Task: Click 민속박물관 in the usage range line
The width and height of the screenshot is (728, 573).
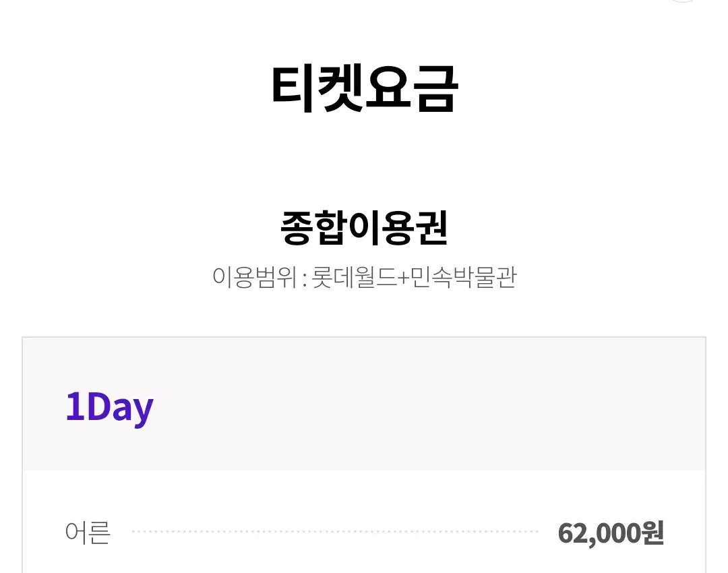Action: click(463, 277)
